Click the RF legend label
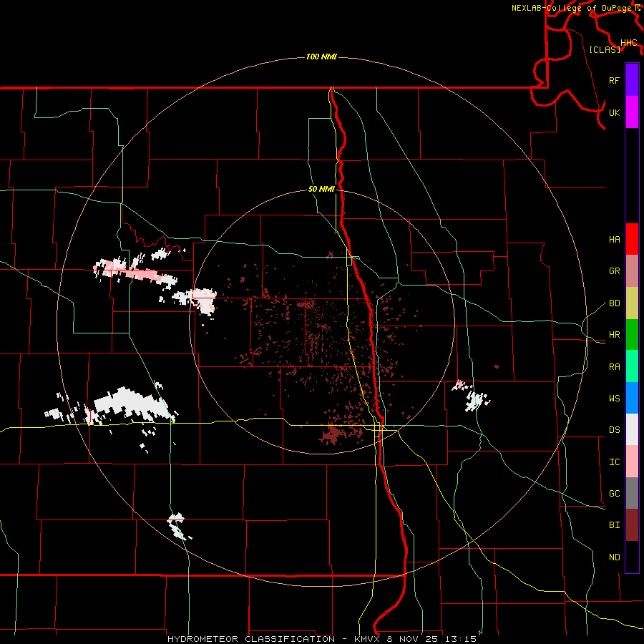This screenshot has height=644, width=644. point(615,80)
